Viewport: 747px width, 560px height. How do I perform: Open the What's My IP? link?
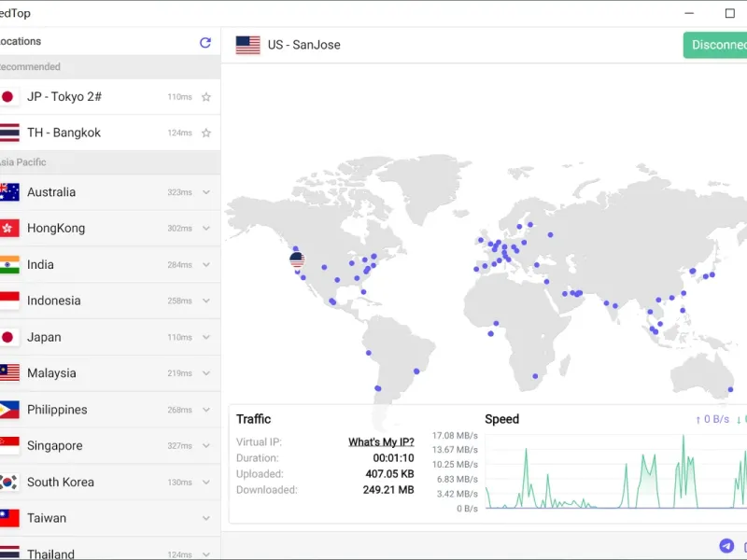[x=381, y=441]
